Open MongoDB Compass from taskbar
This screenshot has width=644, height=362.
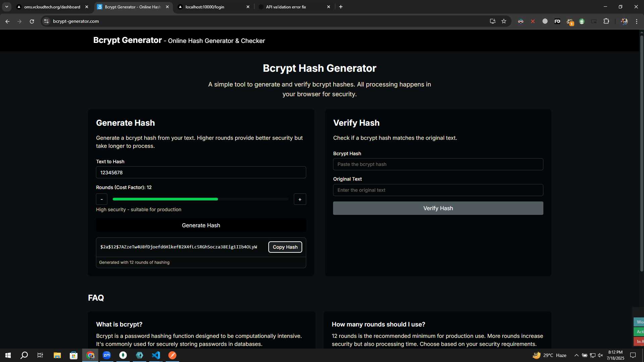tap(123, 355)
